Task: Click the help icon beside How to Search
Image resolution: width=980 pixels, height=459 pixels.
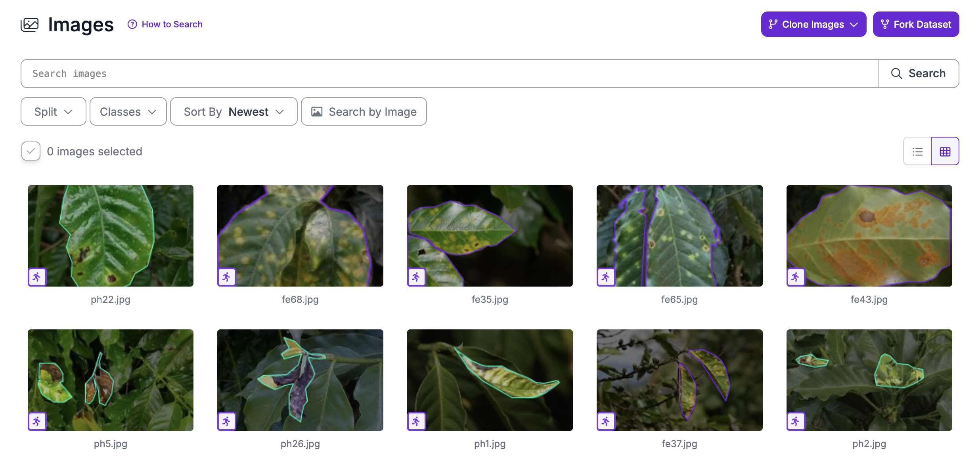Action: [x=131, y=24]
